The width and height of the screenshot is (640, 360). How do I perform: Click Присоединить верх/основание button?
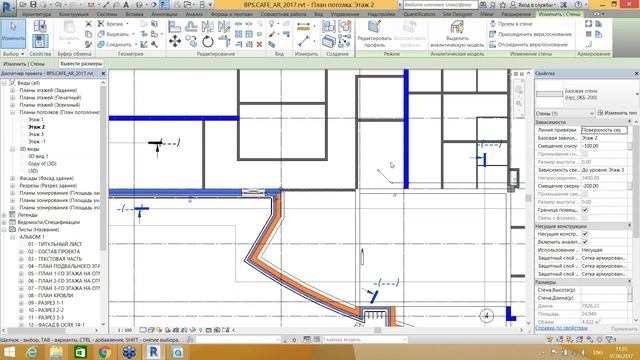point(530,34)
